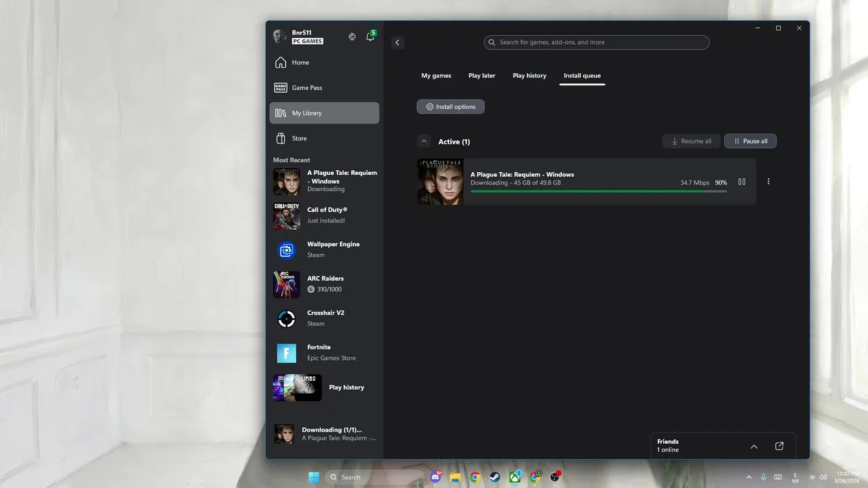Click the microphone tray icon
868x488 pixels.
(x=764, y=477)
